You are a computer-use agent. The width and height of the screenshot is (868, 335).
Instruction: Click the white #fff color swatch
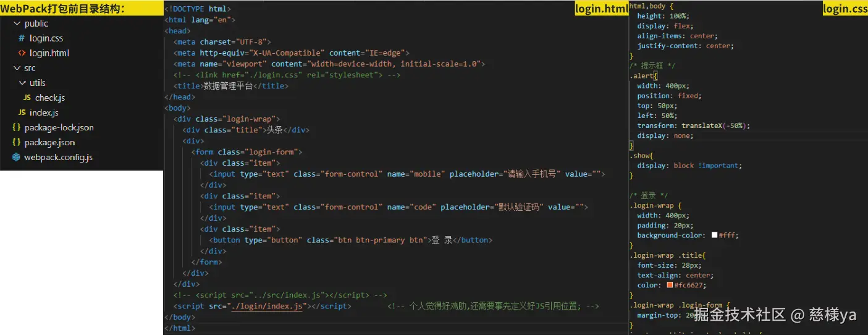coord(714,235)
